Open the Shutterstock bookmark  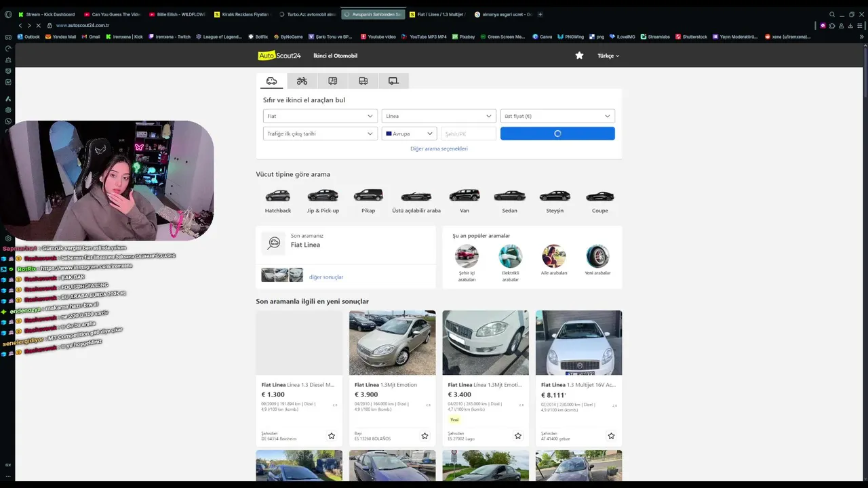click(692, 37)
